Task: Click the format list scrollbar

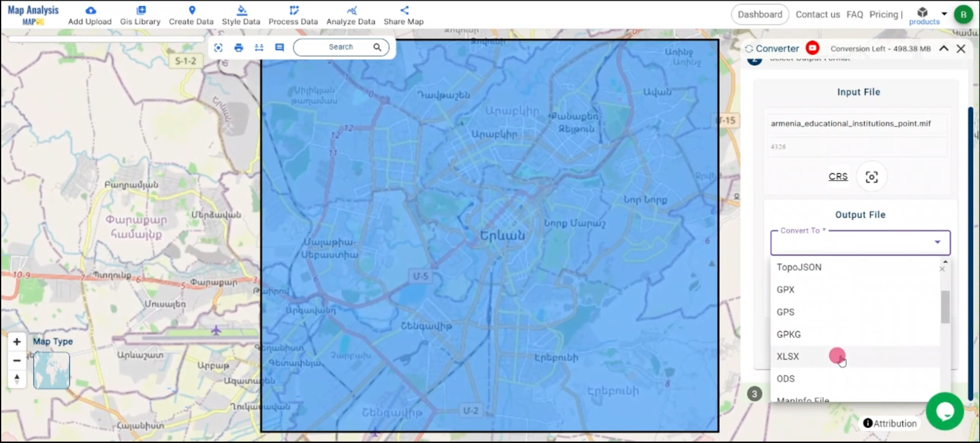Action: [945, 306]
